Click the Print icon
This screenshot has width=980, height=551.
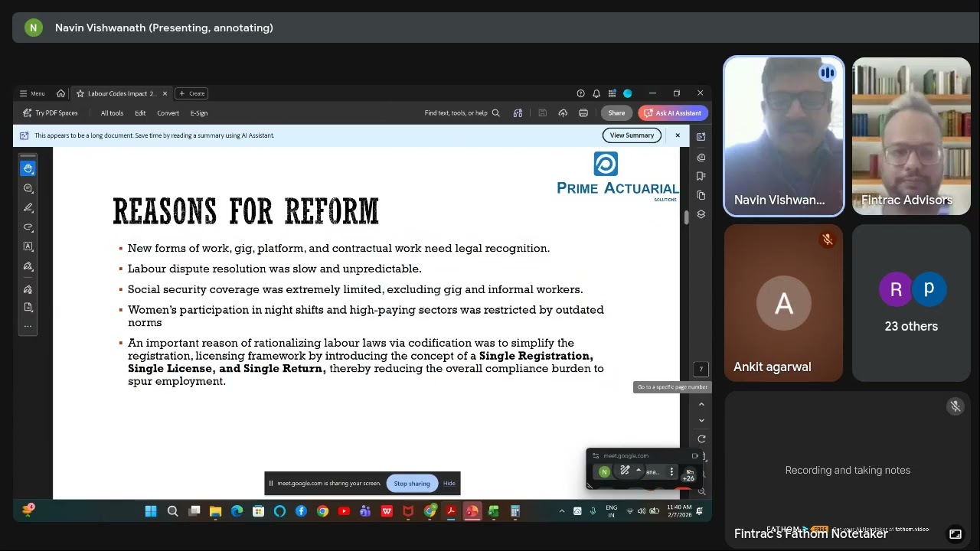[583, 113]
